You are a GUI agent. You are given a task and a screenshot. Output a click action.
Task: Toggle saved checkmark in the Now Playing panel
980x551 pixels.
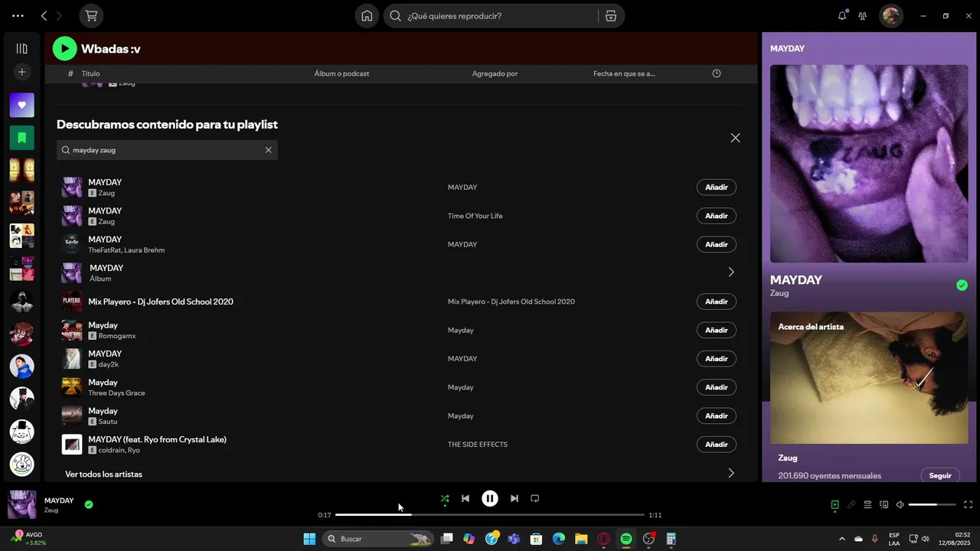pyautogui.click(x=962, y=285)
